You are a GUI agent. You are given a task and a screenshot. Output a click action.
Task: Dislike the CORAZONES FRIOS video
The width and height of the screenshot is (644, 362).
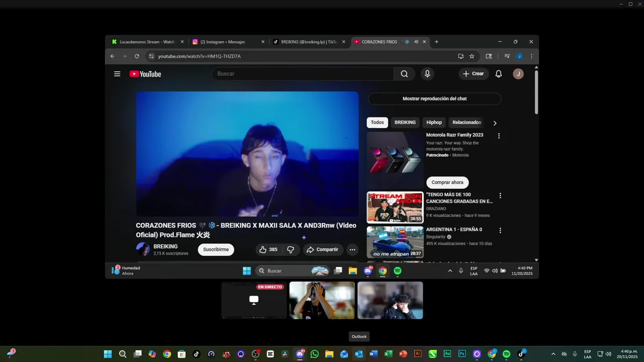click(x=290, y=249)
